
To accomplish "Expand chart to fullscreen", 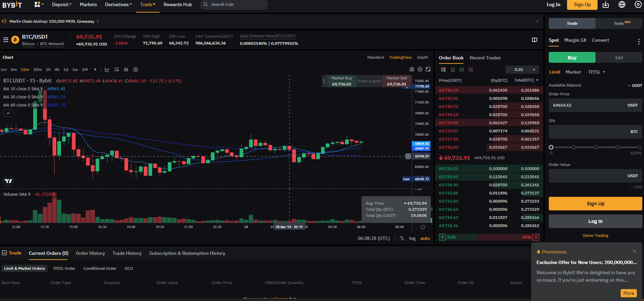I will (x=428, y=69).
